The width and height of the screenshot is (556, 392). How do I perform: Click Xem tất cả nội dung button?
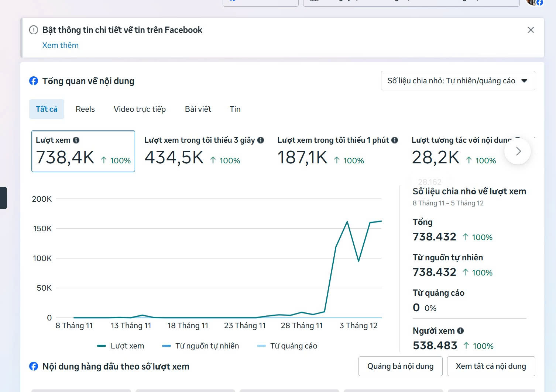pyautogui.click(x=491, y=366)
